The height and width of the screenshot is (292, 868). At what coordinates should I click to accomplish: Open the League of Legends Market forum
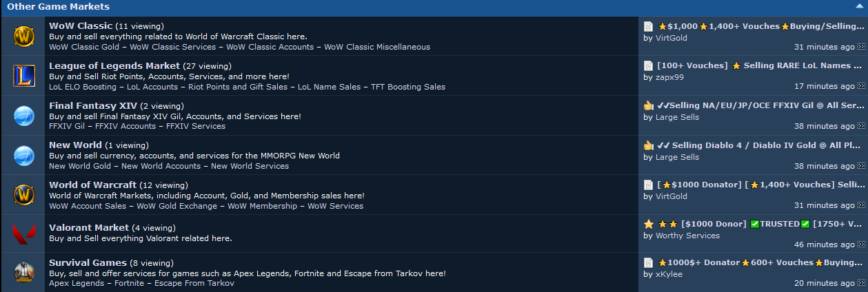pyautogui.click(x=114, y=65)
